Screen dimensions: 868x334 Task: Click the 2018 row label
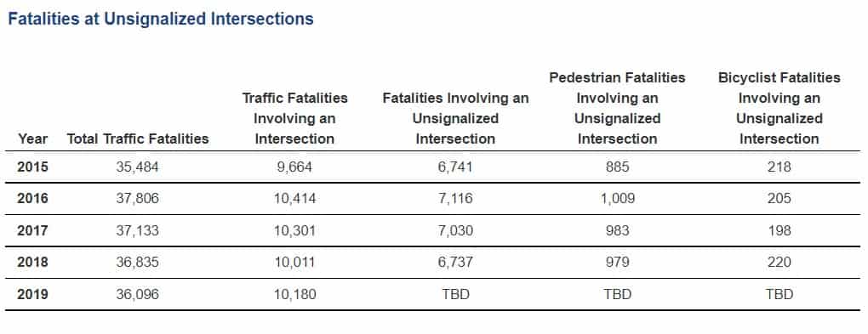32,262
